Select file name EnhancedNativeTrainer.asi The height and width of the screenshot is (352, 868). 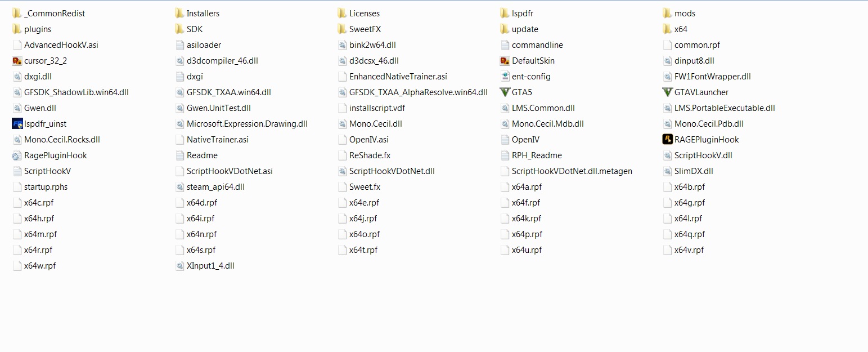398,77
